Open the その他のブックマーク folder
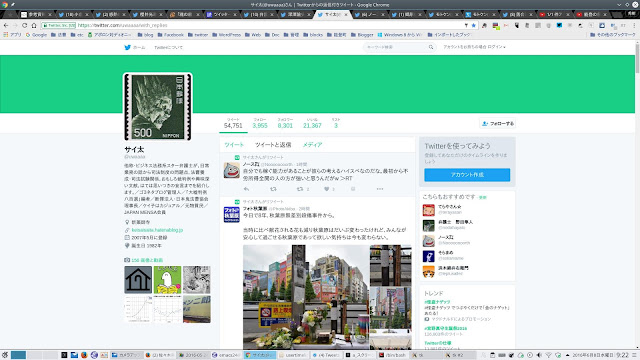The image size is (640, 360). tap(613, 35)
